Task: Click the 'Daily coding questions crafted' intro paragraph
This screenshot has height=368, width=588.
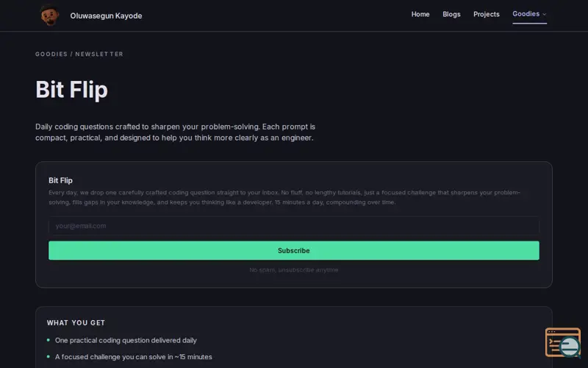Action: click(x=175, y=132)
